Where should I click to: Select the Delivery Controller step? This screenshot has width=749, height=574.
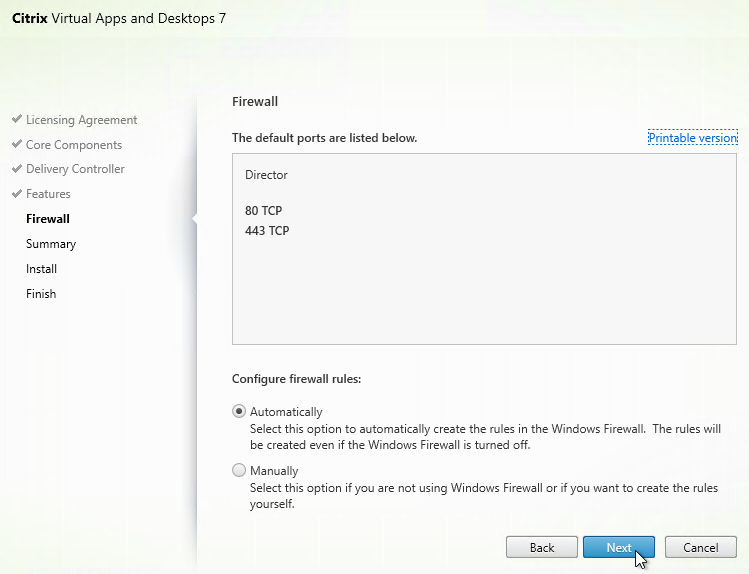tap(75, 169)
